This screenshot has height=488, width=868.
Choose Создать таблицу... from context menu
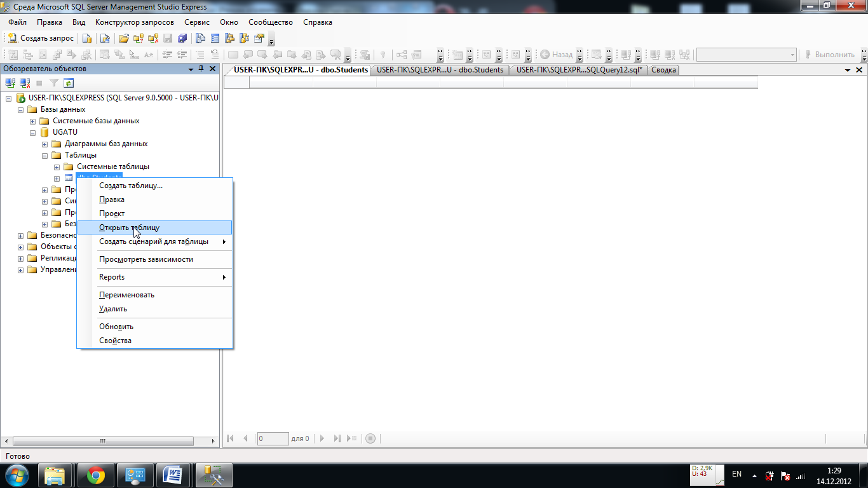coord(131,186)
